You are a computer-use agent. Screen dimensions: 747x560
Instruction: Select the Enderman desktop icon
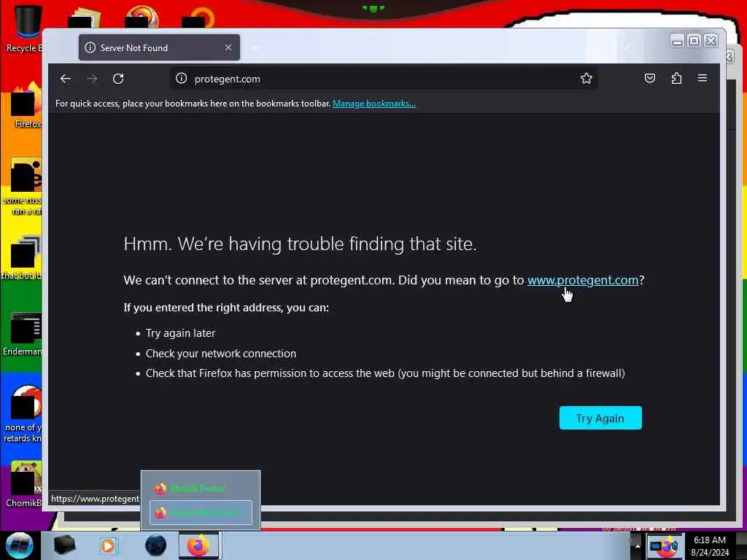(x=24, y=333)
